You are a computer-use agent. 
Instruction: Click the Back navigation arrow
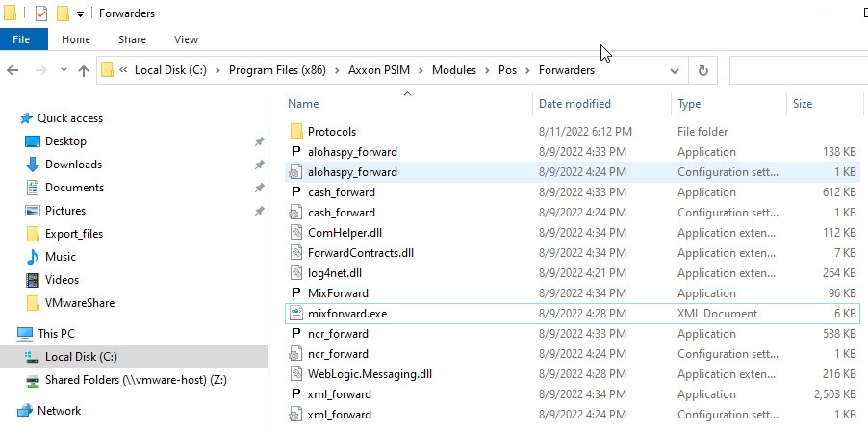(13, 70)
